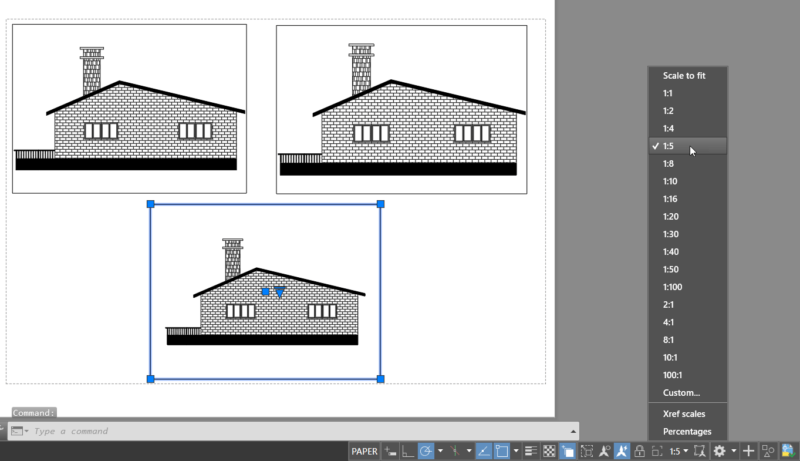
Task: Click the viewport lock padlock icon
Action: pos(639,451)
